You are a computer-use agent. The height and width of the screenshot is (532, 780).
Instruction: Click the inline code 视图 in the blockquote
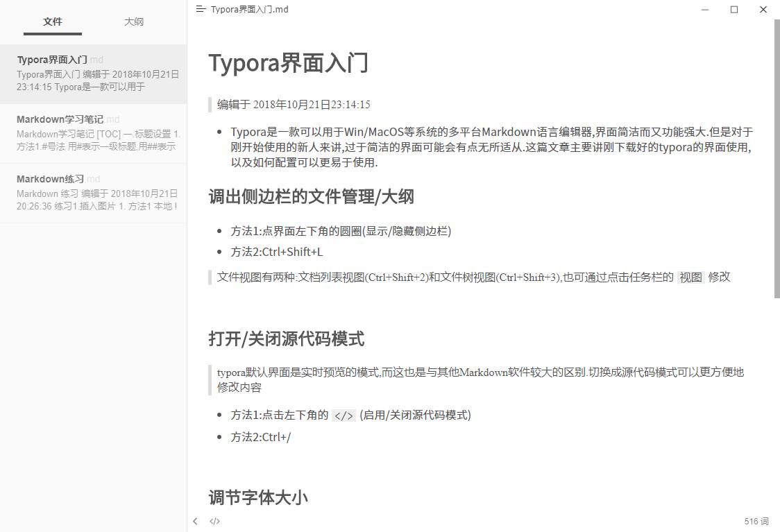pyautogui.click(x=690, y=277)
